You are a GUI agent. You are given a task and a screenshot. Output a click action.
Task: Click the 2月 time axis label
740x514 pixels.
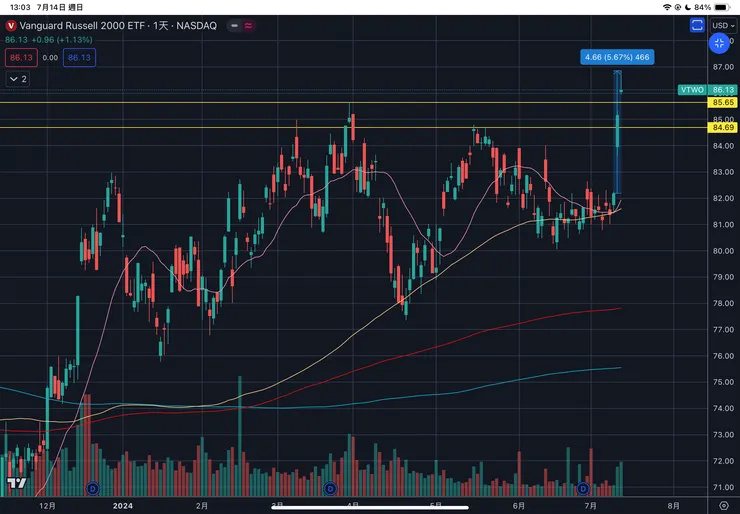pos(202,506)
